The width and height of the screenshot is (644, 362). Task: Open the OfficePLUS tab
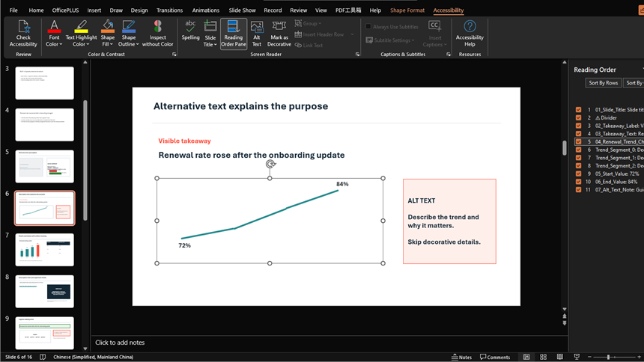tap(65, 10)
